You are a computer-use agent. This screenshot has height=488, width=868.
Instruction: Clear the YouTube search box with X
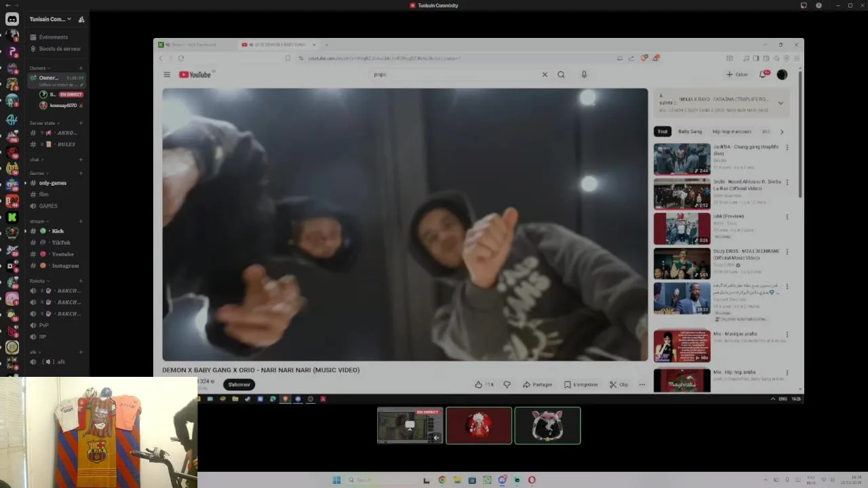545,75
